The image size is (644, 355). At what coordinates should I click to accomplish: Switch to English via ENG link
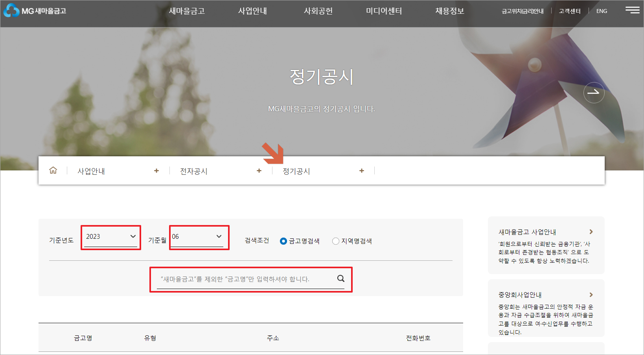[x=601, y=11]
